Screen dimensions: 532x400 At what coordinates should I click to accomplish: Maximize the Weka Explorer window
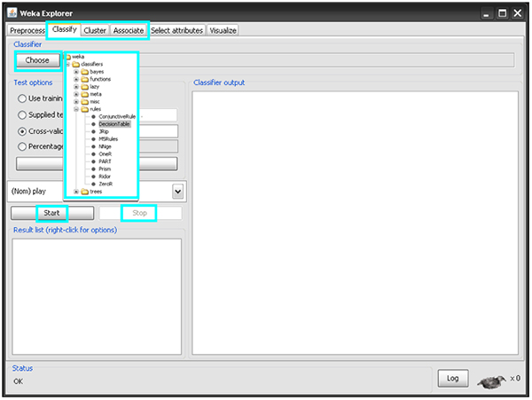pyautogui.click(x=502, y=13)
